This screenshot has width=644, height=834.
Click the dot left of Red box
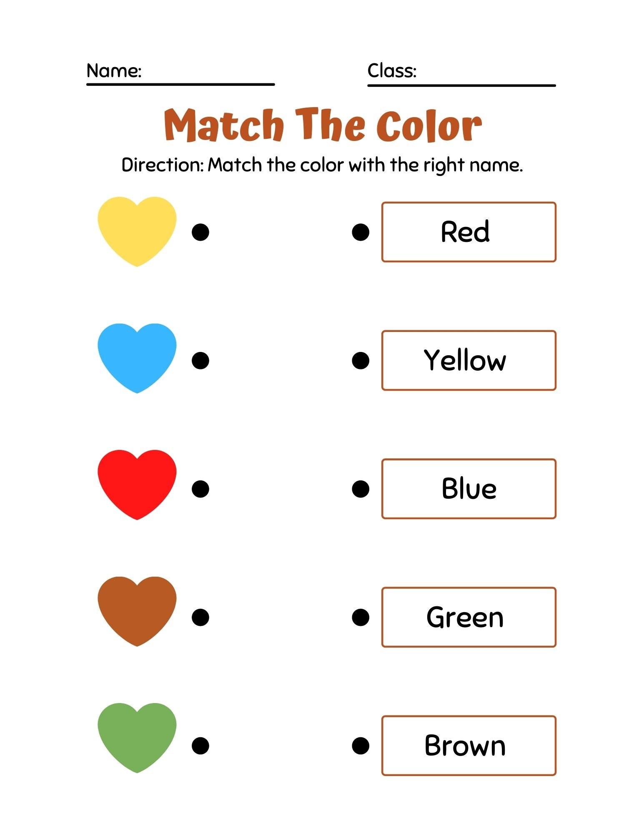pyautogui.click(x=361, y=232)
